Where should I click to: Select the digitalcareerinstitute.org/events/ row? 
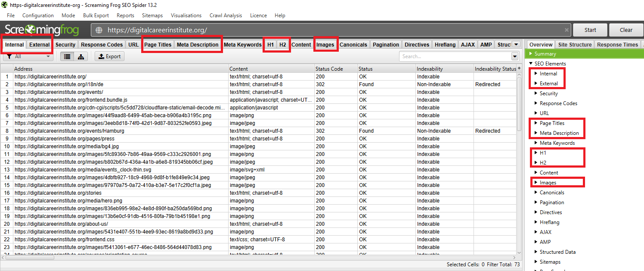(x=258, y=92)
